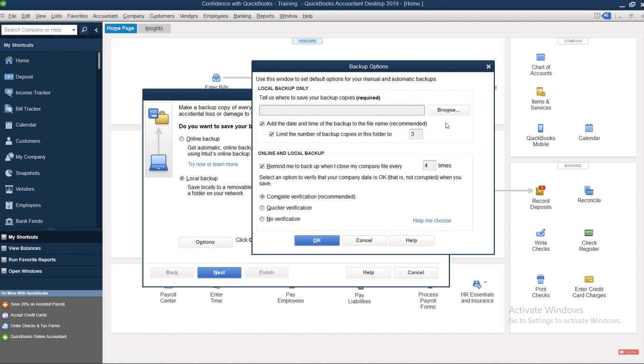Click Help in Backup Options dialog
Image resolution: width=644 pixels, height=364 pixels.
click(x=411, y=240)
